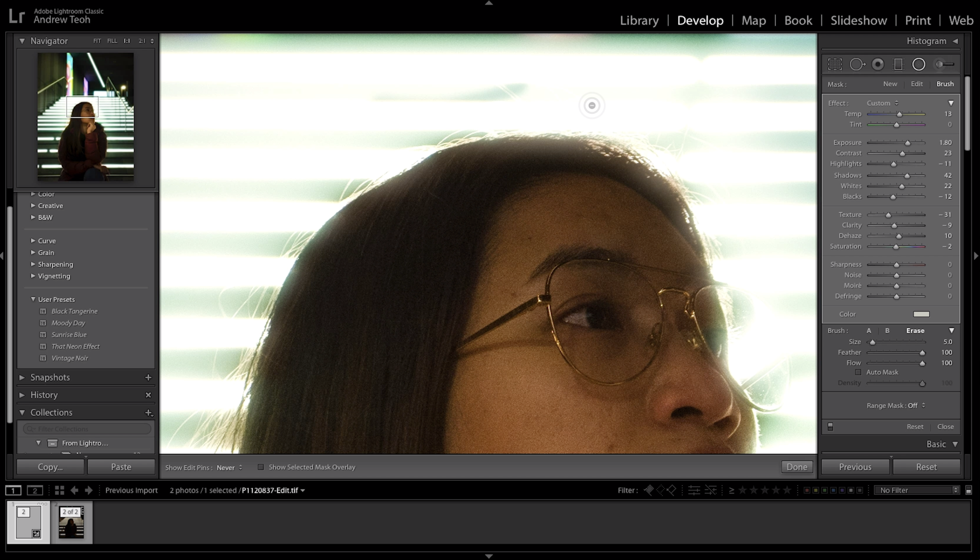
Task: Check Show Selected Mask Overlay
Action: [260, 467]
